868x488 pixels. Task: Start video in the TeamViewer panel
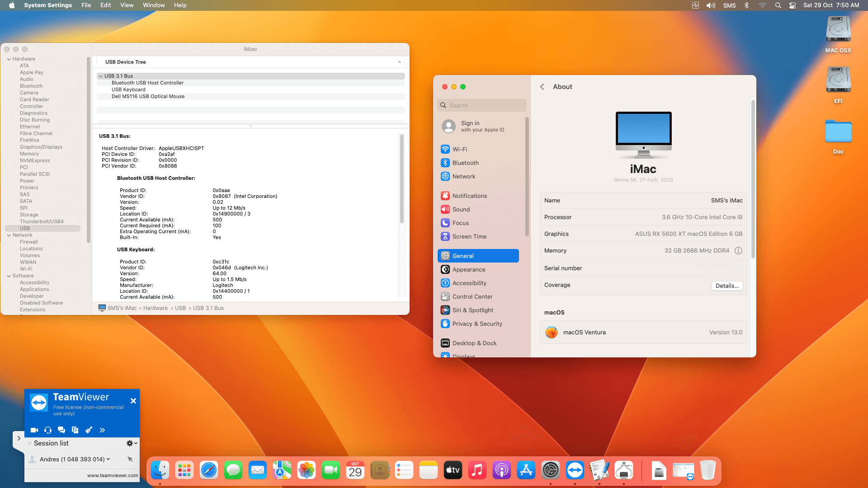tap(34, 430)
